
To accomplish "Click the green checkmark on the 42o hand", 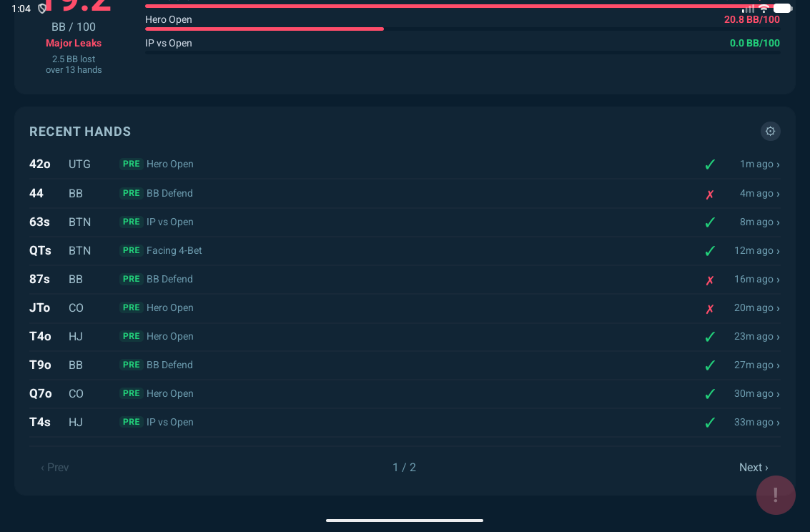I will (710, 164).
